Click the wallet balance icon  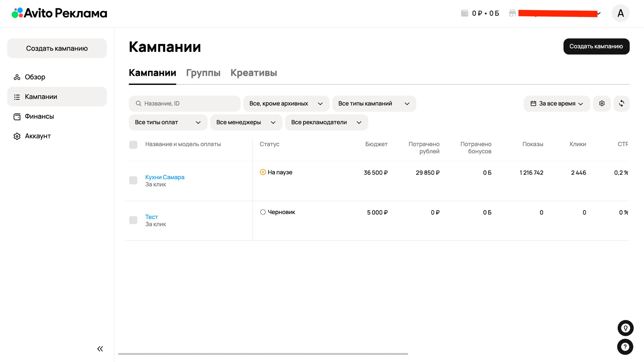464,13
